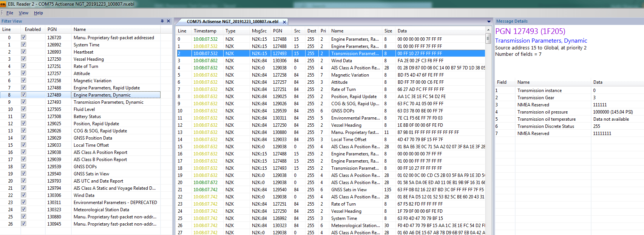Click the scroll-up arrow of message list
Image resolution: width=644 pixels, height=235 pixels.
[x=488, y=29]
